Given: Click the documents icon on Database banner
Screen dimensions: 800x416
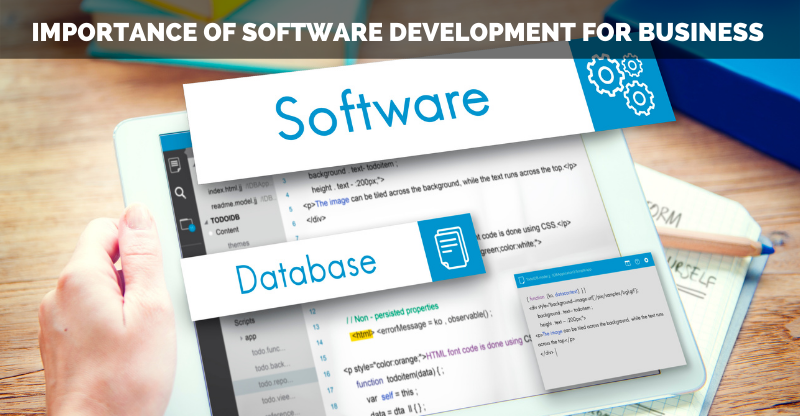Looking at the screenshot, I should (x=450, y=249).
